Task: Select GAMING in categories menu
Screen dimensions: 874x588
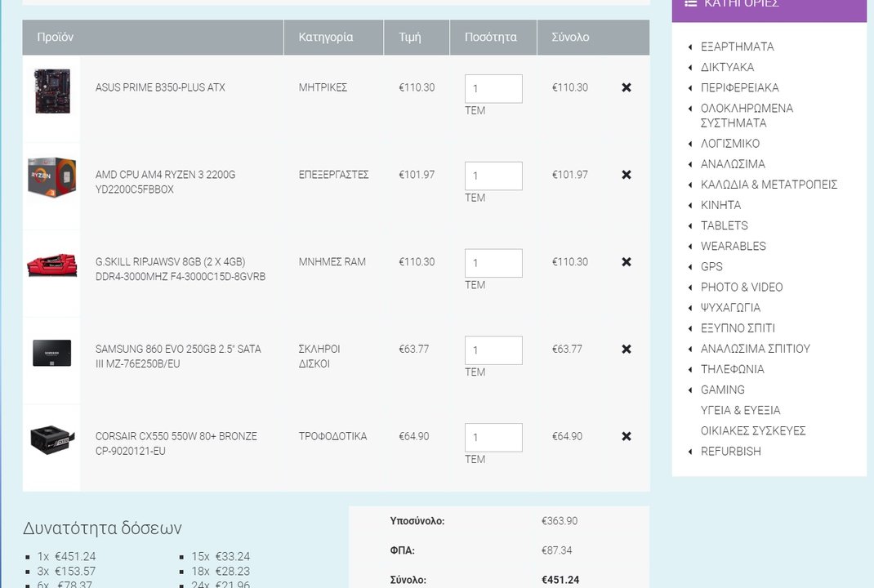Action: (722, 390)
